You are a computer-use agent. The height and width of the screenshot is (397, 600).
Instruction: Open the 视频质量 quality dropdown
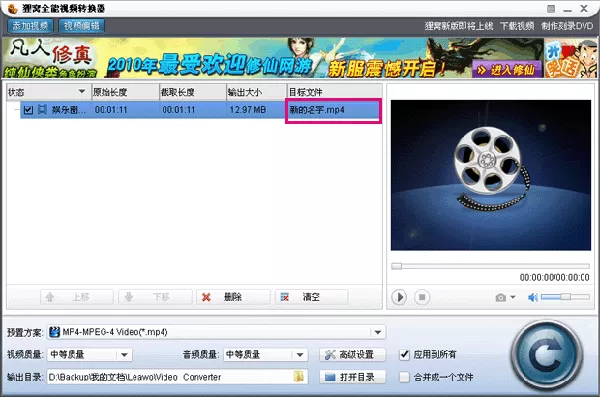point(90,355)
